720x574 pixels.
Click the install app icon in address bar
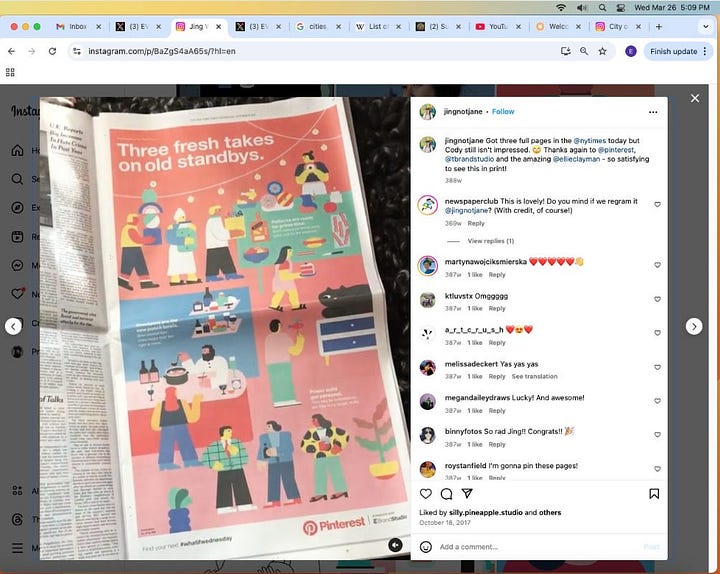coord(565,51)
